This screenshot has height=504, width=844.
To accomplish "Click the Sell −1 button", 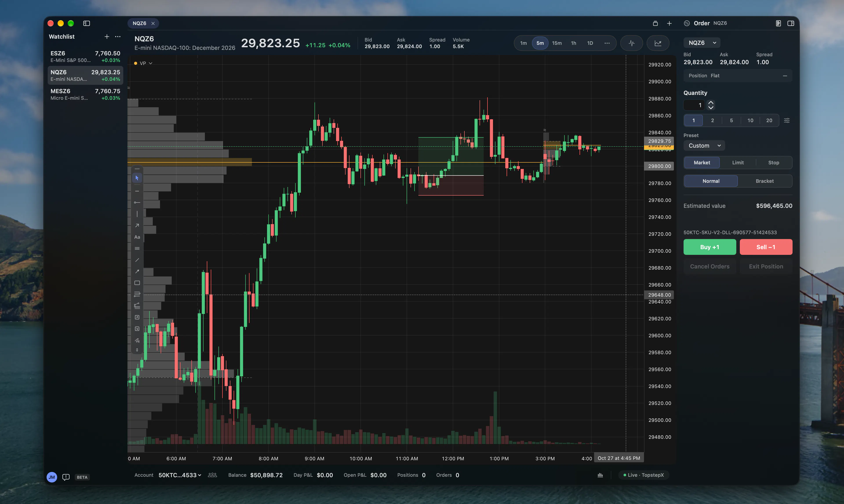I will 766,247.
